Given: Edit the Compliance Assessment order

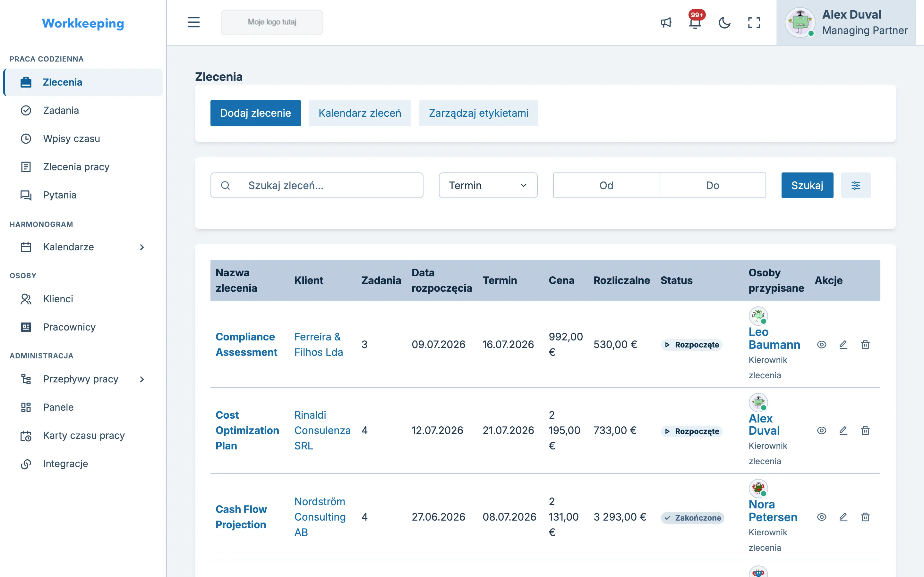Looking at the screenshot, I should [x=843, y=345].
